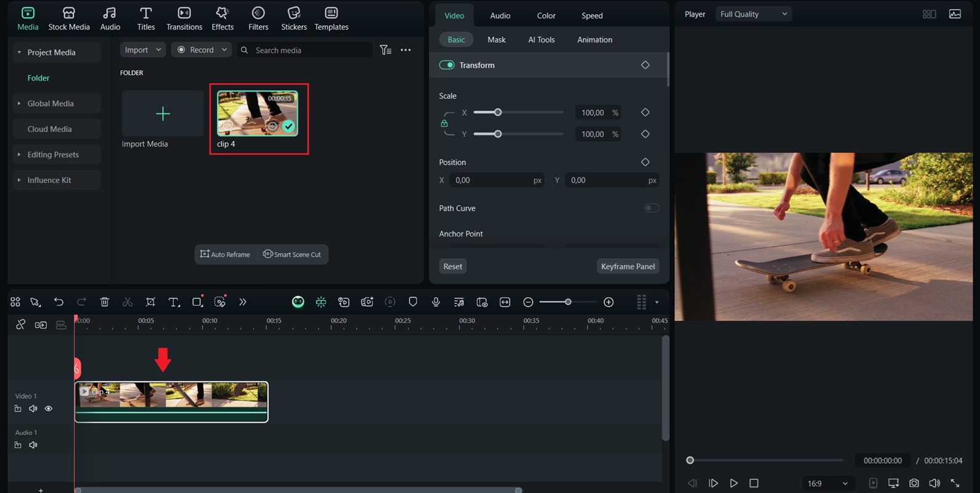Take a snapshot with the camera icon in the player
980x493 pixels.
point(914,483)
